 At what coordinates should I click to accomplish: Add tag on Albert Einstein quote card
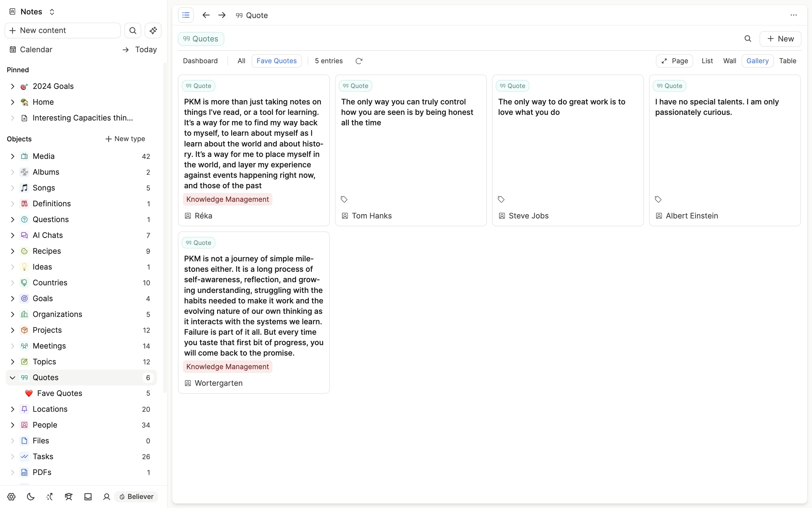[x=658, y=199]
